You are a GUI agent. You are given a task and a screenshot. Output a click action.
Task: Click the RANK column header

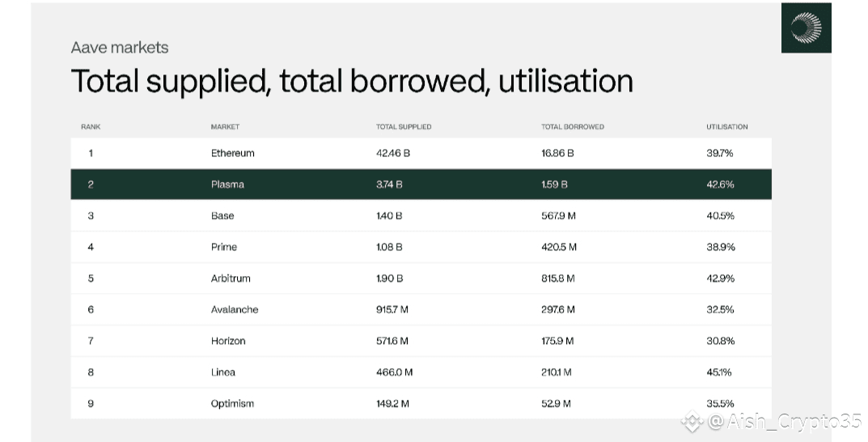point(91,127)
